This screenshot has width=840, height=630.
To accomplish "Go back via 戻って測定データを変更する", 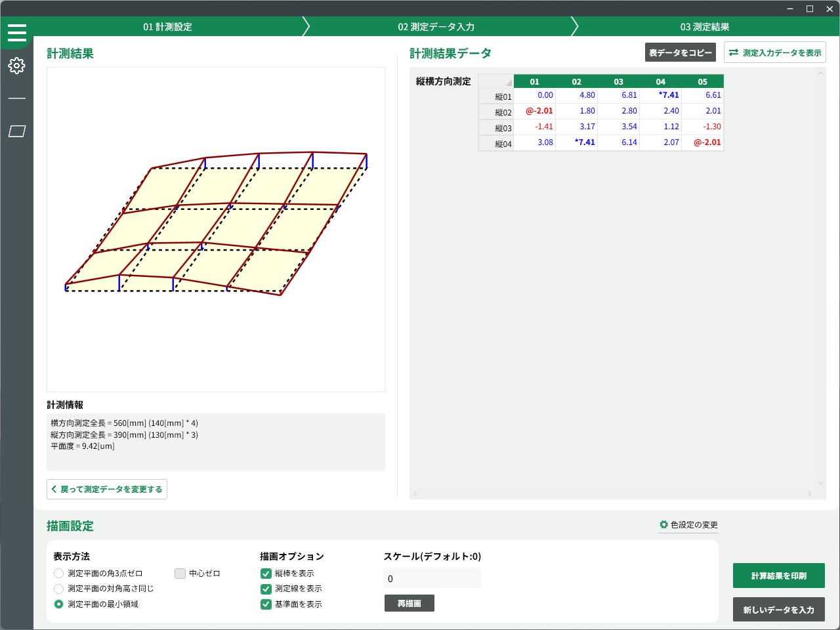I will pos(107,490).
